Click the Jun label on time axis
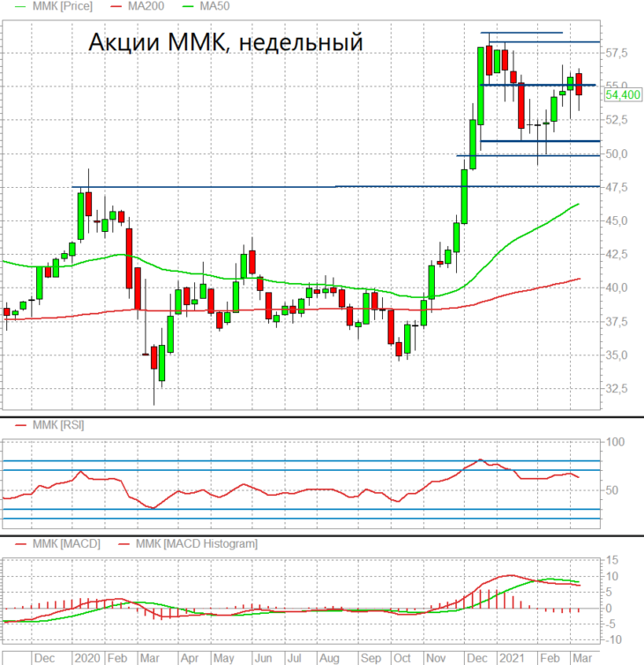Viewport: 644px width, 665px height. click(263, 658)
